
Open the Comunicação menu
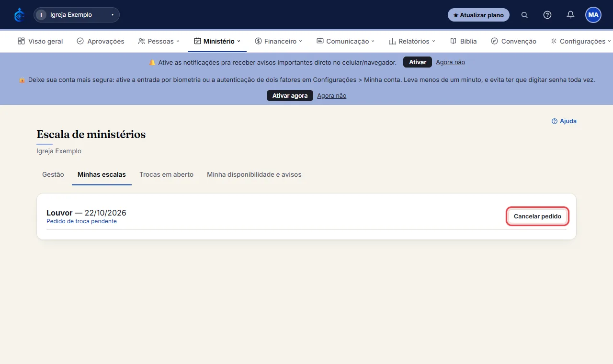click(345, 41)
